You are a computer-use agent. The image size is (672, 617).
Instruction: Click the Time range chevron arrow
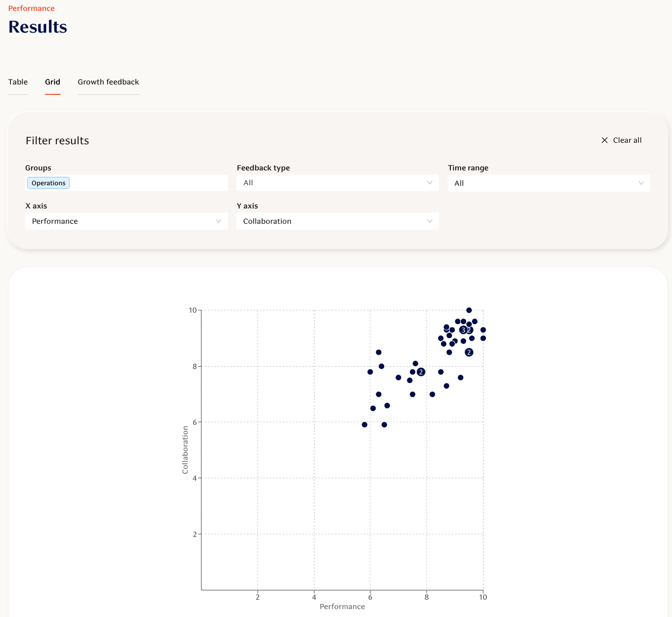[641, 183]
